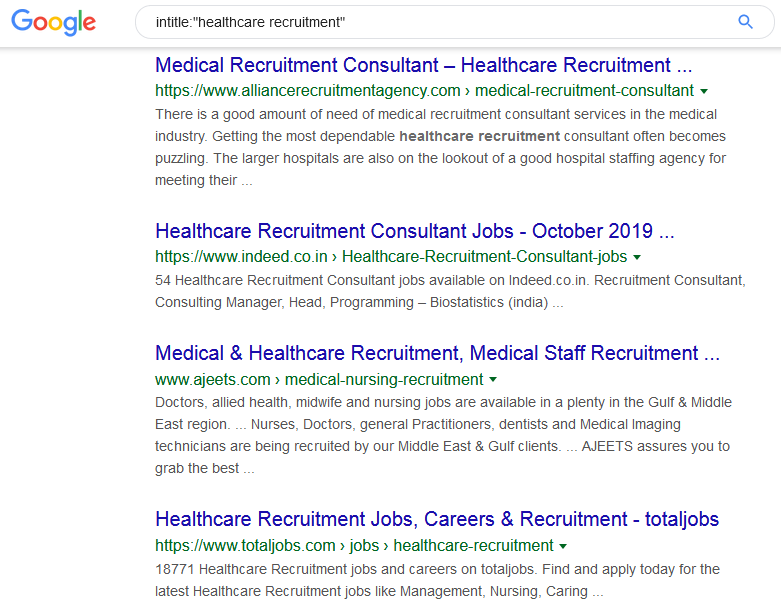This screenshot has height=613, width=781.
Task: Click the Indeed result snippet text
Action: coord(450,291)
